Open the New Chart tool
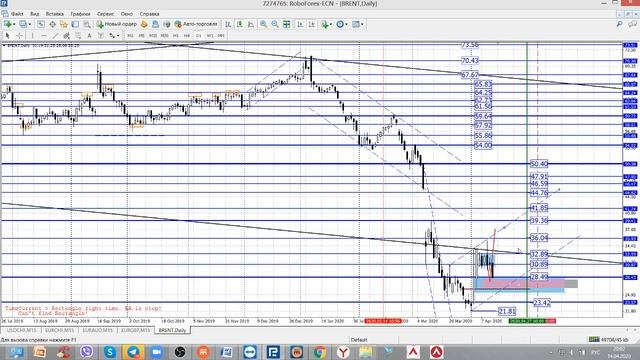640x360 pixels. pyautogui.click(x=7, y=24)
